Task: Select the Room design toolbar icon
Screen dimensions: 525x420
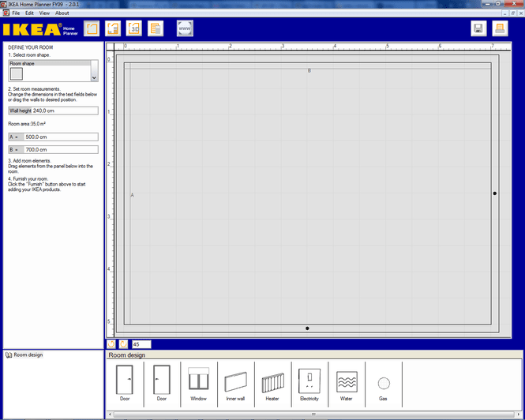Action: coord(92,28)
